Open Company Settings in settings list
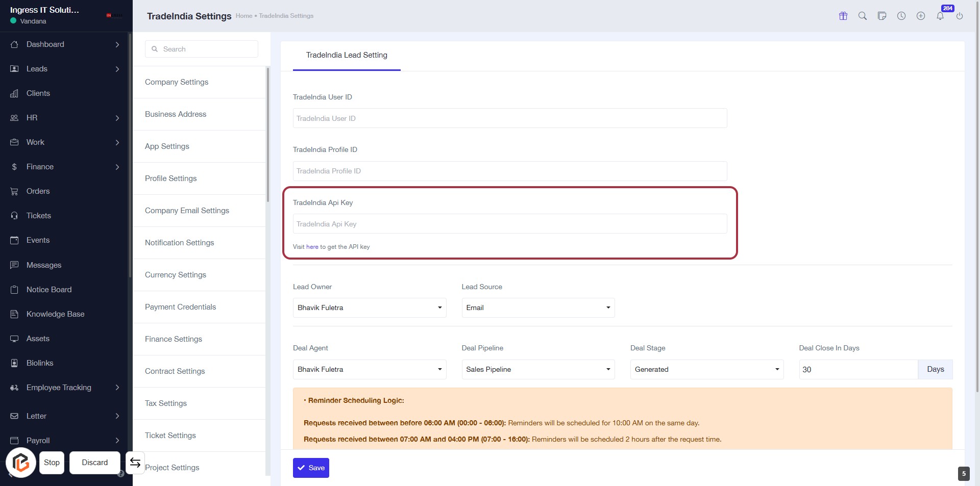The height and width of the screenshot is (486, 980). (177, 82)
